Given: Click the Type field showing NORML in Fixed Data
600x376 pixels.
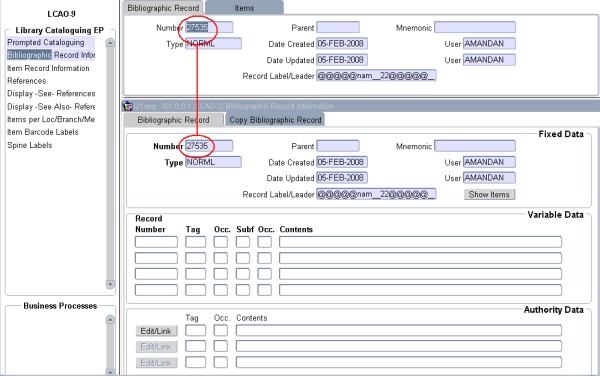Looking at the screenshot, I should pos(214,162).
